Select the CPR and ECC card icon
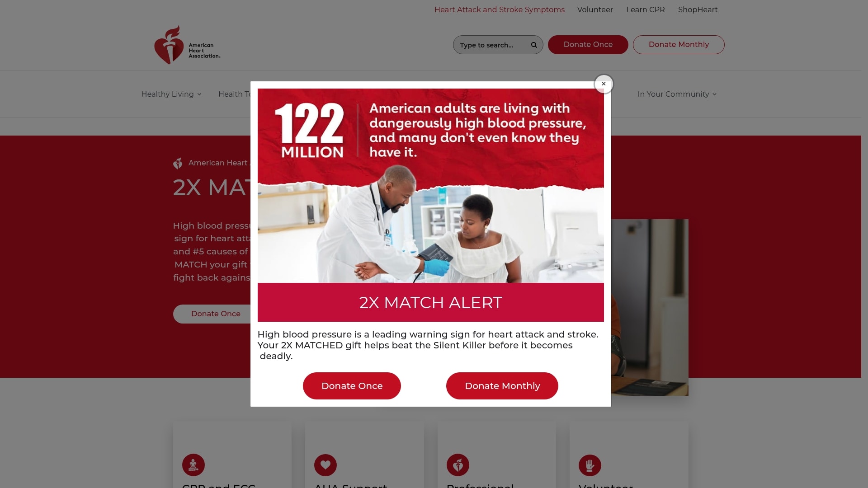Screen dimensions: 868x488 (x=193, y=465)
